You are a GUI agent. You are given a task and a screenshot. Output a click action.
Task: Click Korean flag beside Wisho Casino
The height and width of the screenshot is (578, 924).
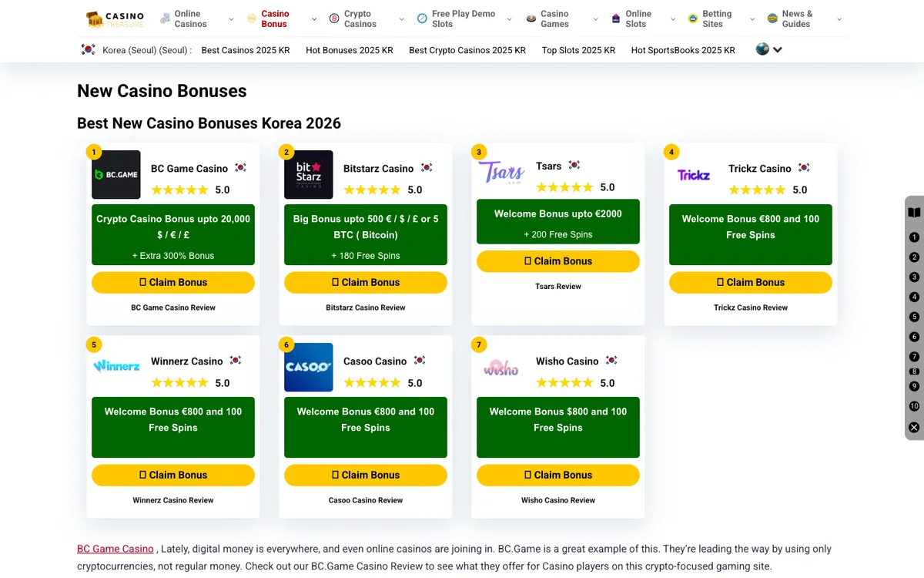611,360
